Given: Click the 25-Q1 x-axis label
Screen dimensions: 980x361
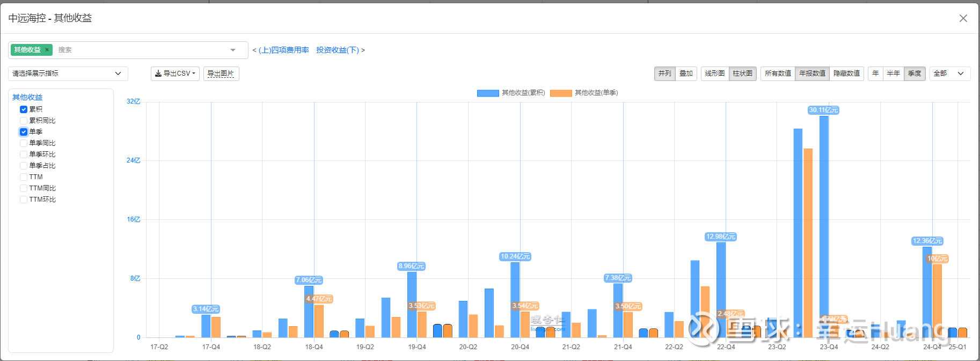Looking at the screenshot, I should (x=957, y=347).
